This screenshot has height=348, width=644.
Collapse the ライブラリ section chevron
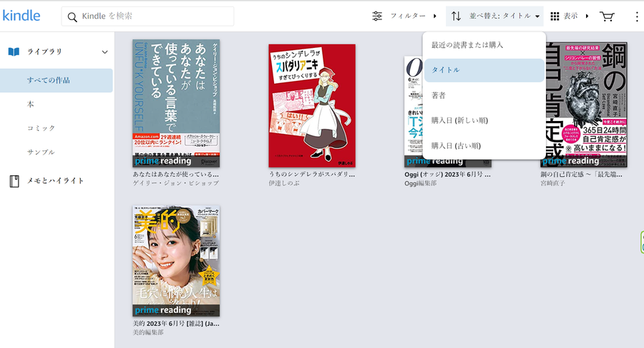pos(104,52)
